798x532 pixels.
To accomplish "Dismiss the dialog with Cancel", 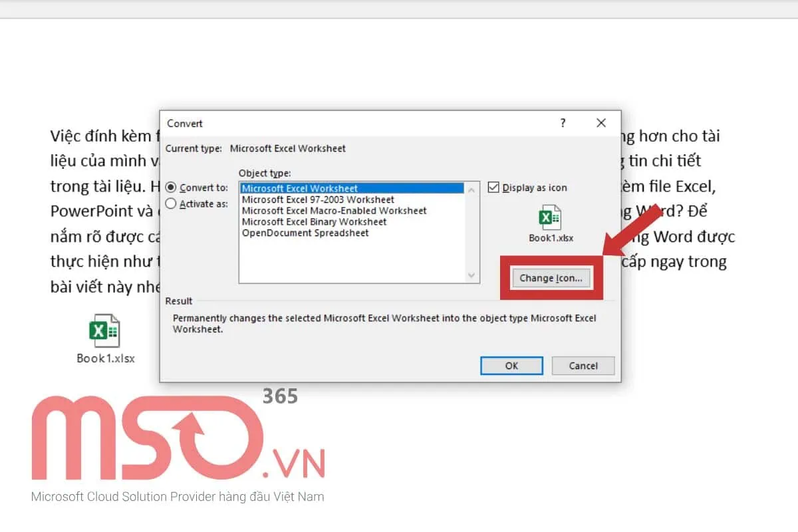I will coord(583,366).
